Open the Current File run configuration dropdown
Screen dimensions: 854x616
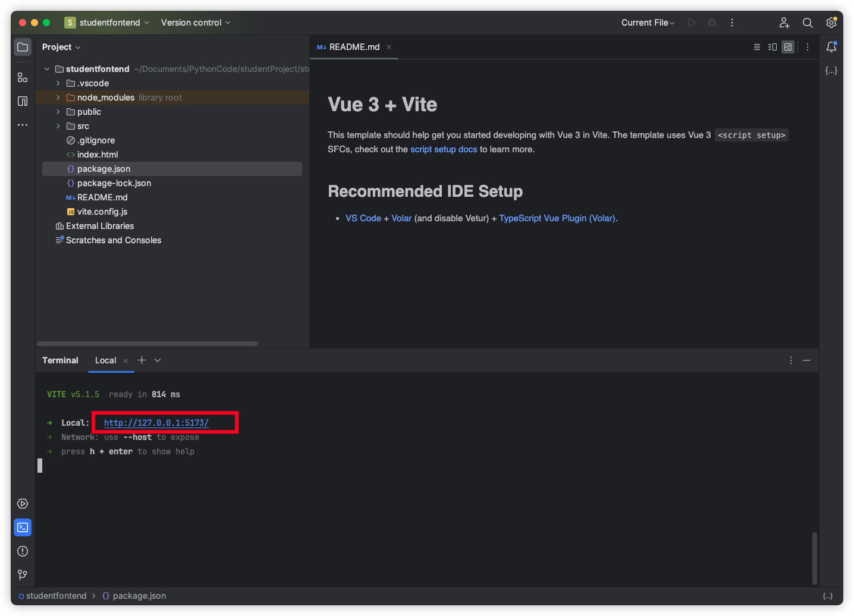648,23
